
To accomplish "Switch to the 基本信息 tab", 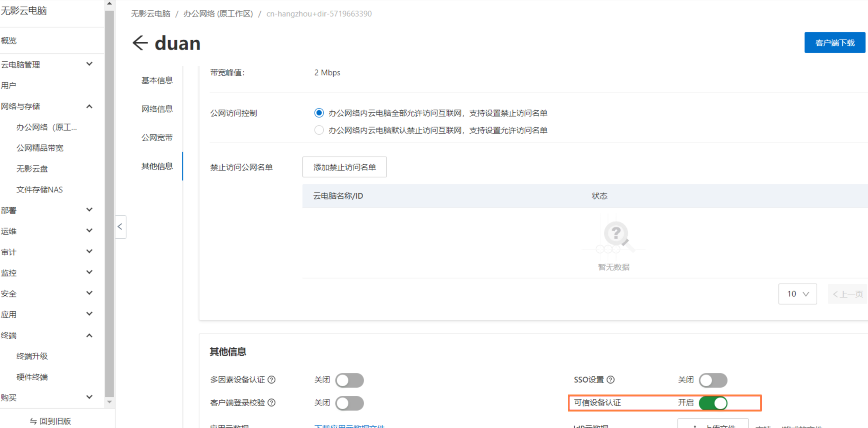I will click(157, 81).
